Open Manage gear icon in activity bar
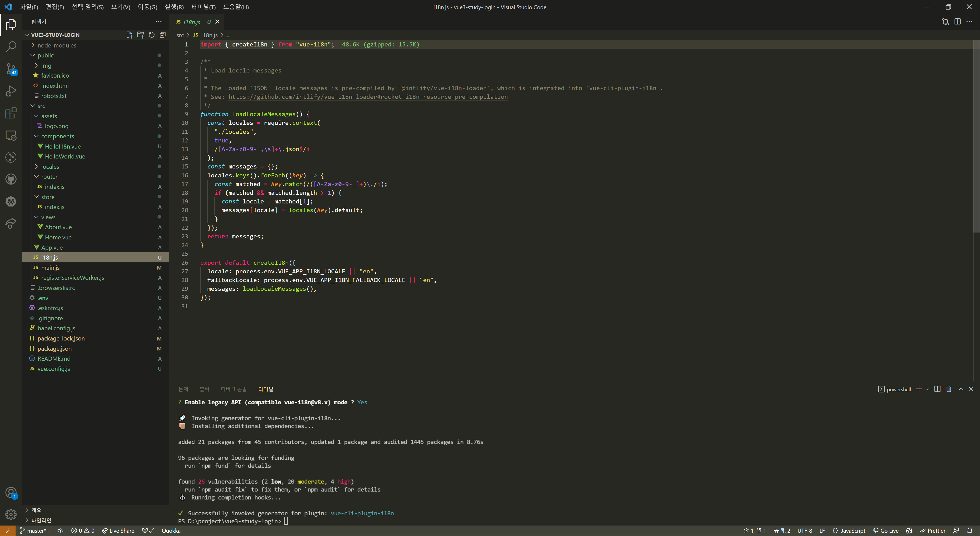 click(11, 514)
